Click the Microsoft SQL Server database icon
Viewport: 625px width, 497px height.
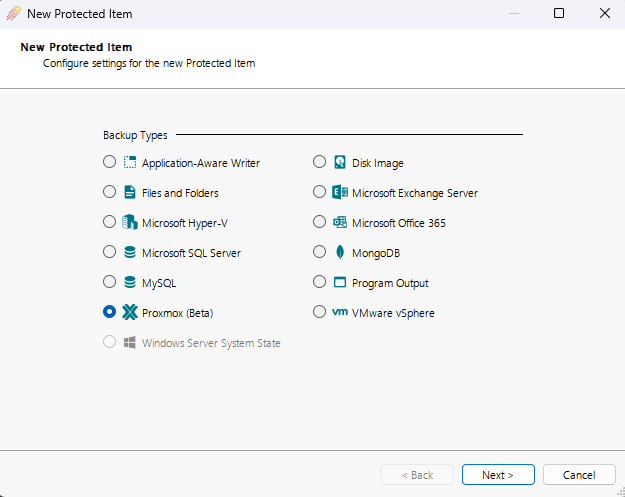(x=129, y=252)
